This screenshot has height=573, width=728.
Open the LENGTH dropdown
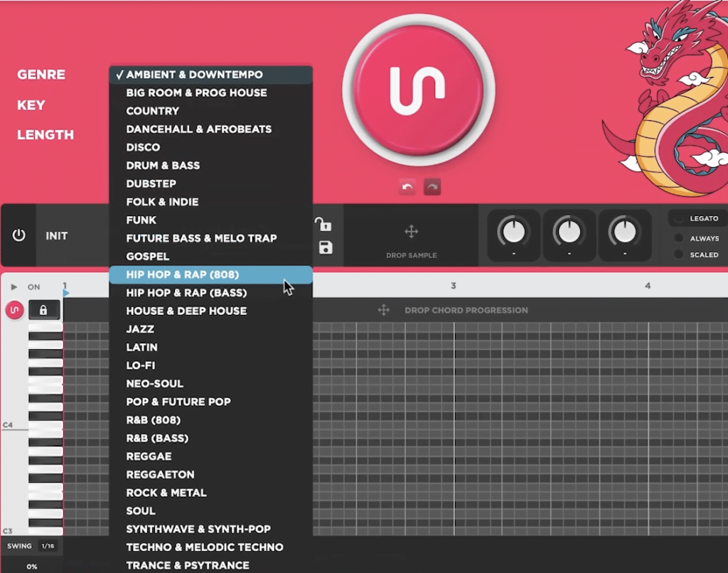click(45, 135)
